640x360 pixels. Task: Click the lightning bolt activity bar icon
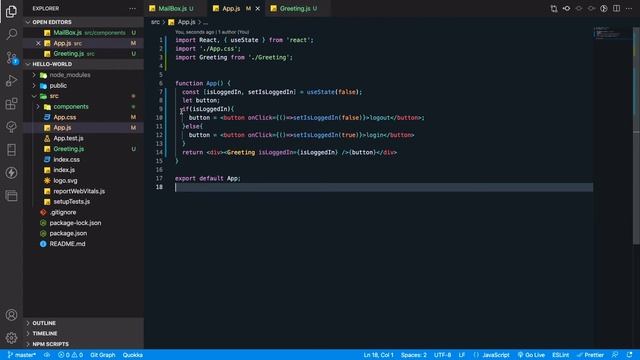(11, 173)
